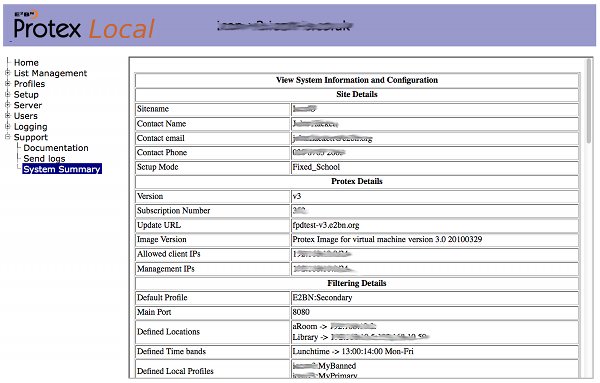Expand the Logging tree node
Viewport: 600px width, 383px height.
click(x=8, y=126)
